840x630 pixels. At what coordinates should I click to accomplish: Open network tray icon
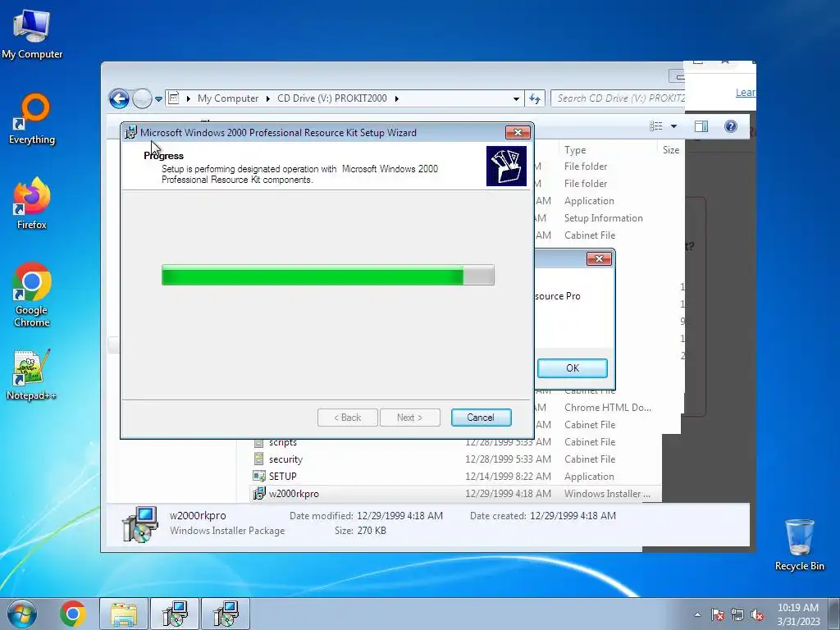[737, 614]
